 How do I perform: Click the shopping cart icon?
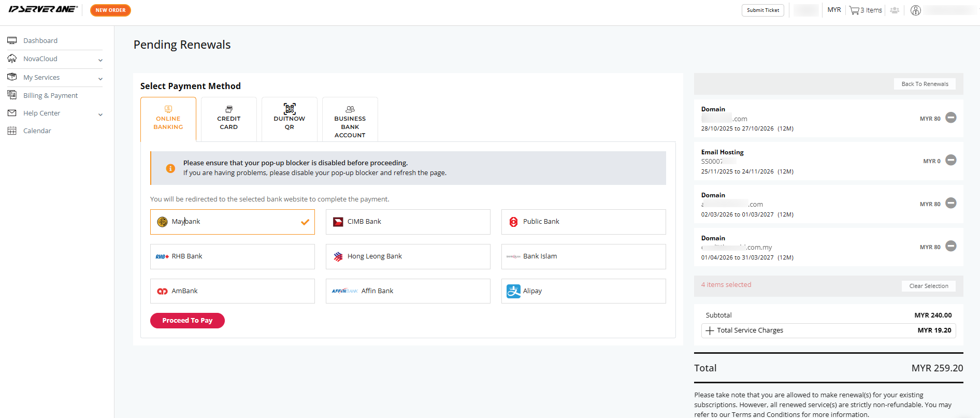click(x=854, y=10)
